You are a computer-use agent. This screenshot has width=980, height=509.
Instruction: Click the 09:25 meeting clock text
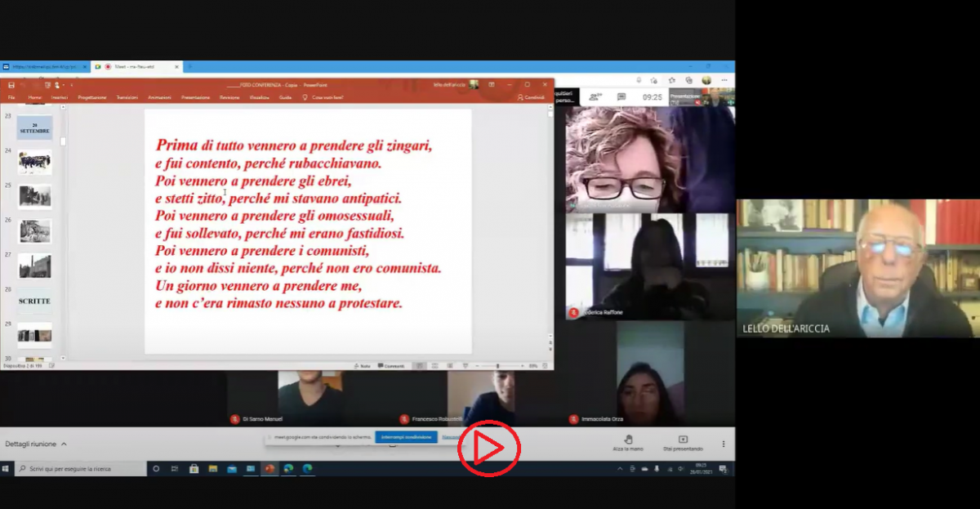coord(653,96)
